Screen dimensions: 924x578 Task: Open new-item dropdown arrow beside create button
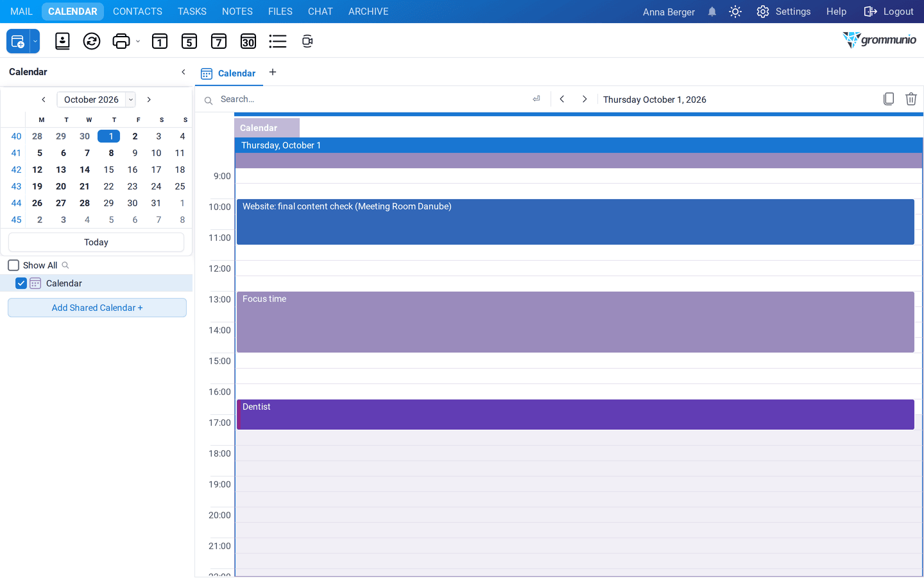click(35, 41)
